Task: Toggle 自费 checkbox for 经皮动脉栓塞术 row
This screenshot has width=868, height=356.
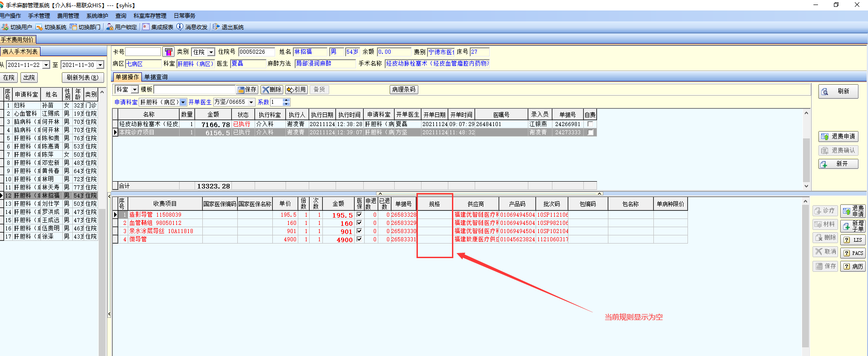Action: [590, 124]
